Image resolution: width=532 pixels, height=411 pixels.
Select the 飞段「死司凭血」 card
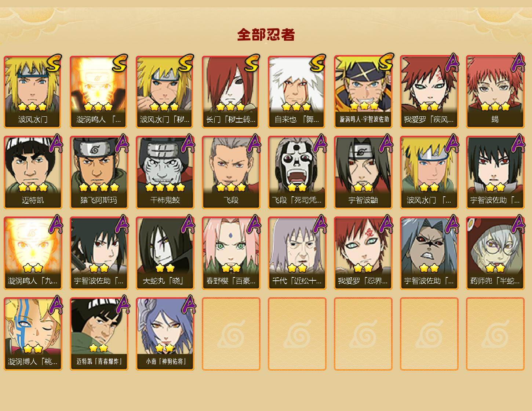(297, 172)
